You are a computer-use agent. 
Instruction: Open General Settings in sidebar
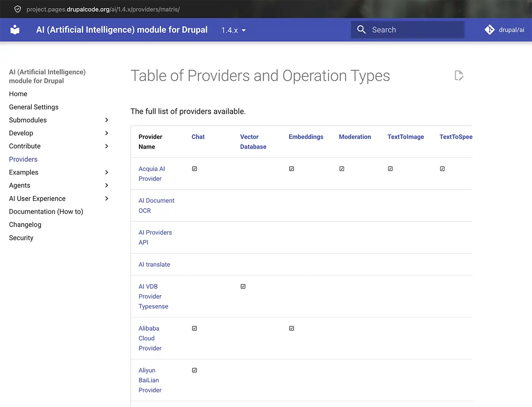click(34, 107)
